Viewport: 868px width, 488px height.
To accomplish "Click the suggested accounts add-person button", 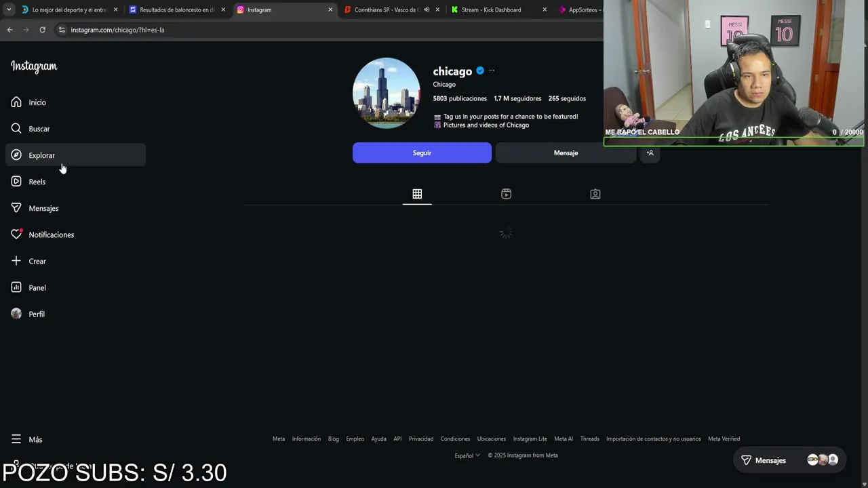I will [x=650, y=152].
